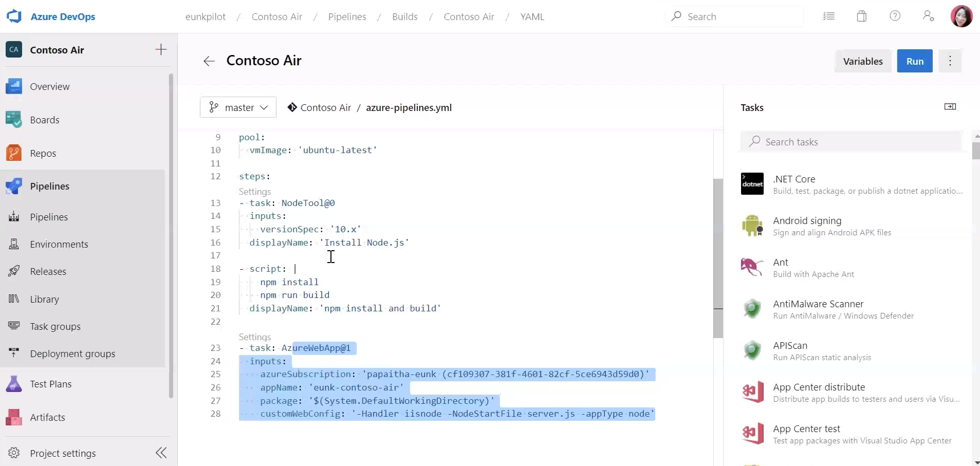This screenshot has height=466, width=980.
Task: Click the Releases rocket icon
Action: click(x=14, y=271)
